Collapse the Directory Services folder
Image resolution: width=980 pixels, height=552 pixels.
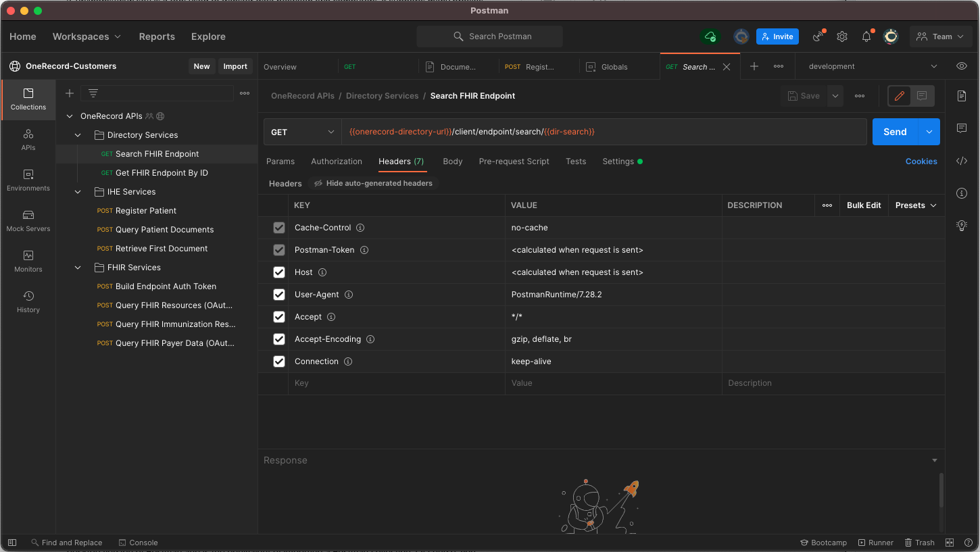pyautogui.click(x=78, y=135)
